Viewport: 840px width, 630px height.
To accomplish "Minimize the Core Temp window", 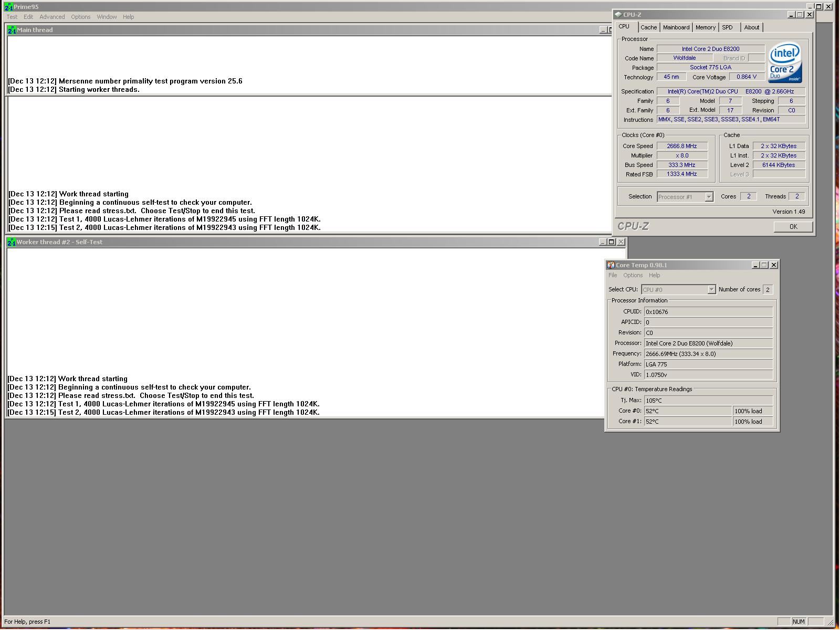I will coord(755,265).
